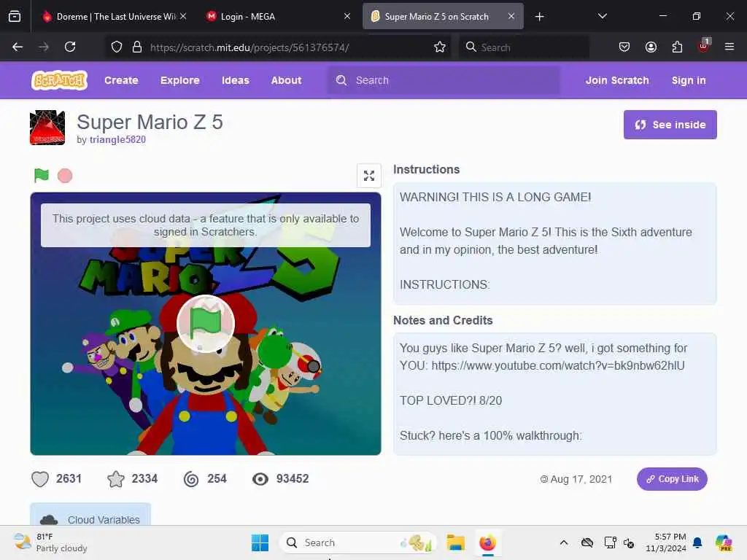This screenshot has width=747, height=560.
Task: Open the Ideas page
Action: click(236, 80)
